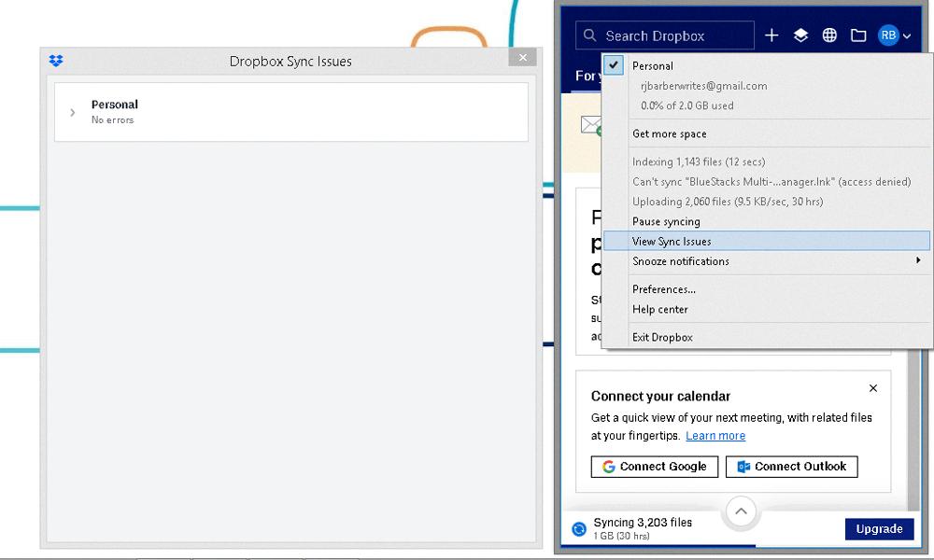Screen dimensions: 934x560
Task: Collapse panel with the round up-chevron button
Action: coord(741,511)
